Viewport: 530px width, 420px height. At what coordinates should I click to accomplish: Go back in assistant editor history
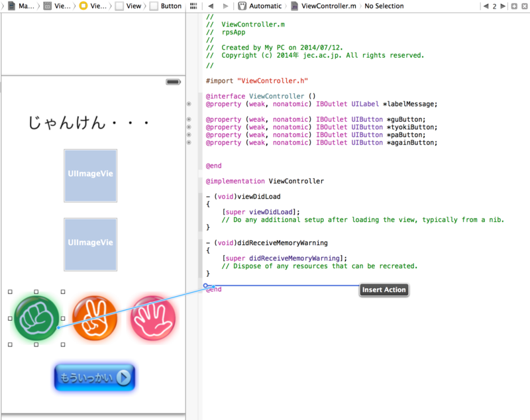[211, 6]
